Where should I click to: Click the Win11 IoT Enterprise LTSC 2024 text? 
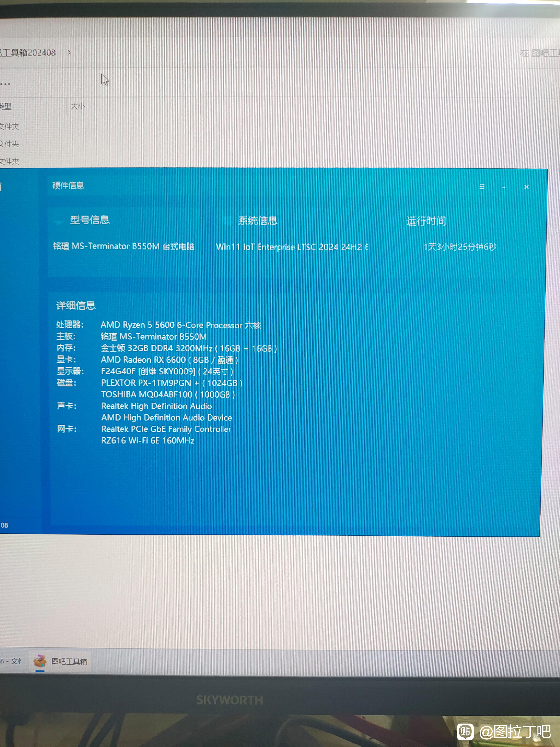(x=292, y=247)
